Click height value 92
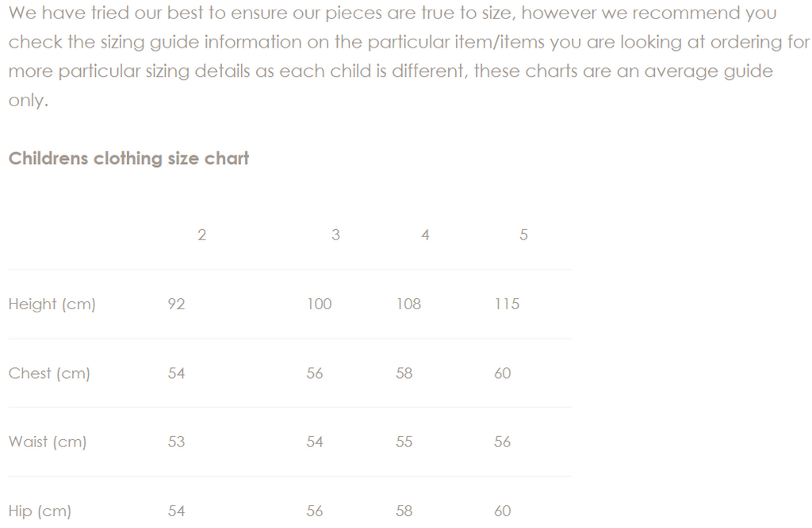Screen dimensions: 812x528 [x=176, y=304]
